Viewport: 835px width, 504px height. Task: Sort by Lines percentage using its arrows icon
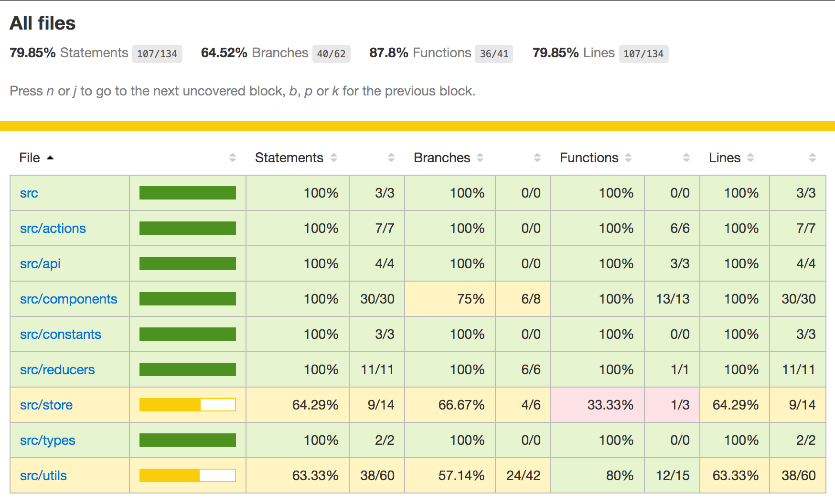(x=750, y=158)
